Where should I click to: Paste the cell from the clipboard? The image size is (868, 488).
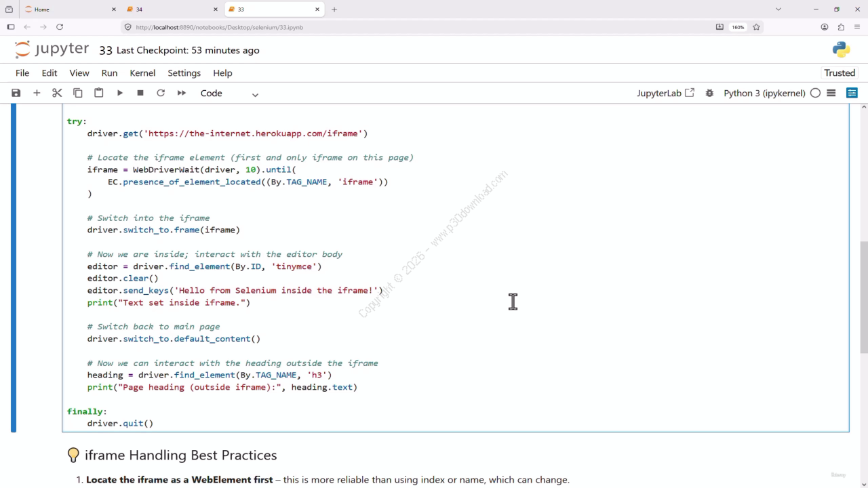(99, 93)
